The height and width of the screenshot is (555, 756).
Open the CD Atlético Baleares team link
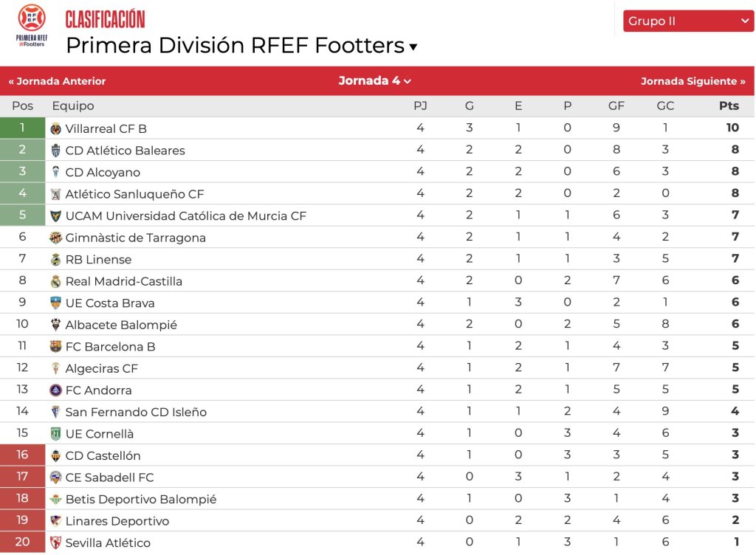[125, 151]
